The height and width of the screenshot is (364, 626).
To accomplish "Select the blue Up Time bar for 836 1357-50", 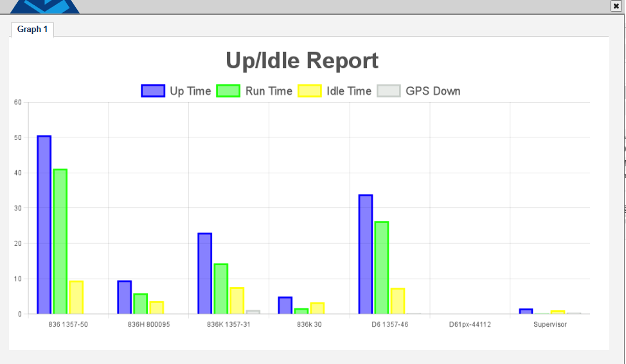I will 44,225.
